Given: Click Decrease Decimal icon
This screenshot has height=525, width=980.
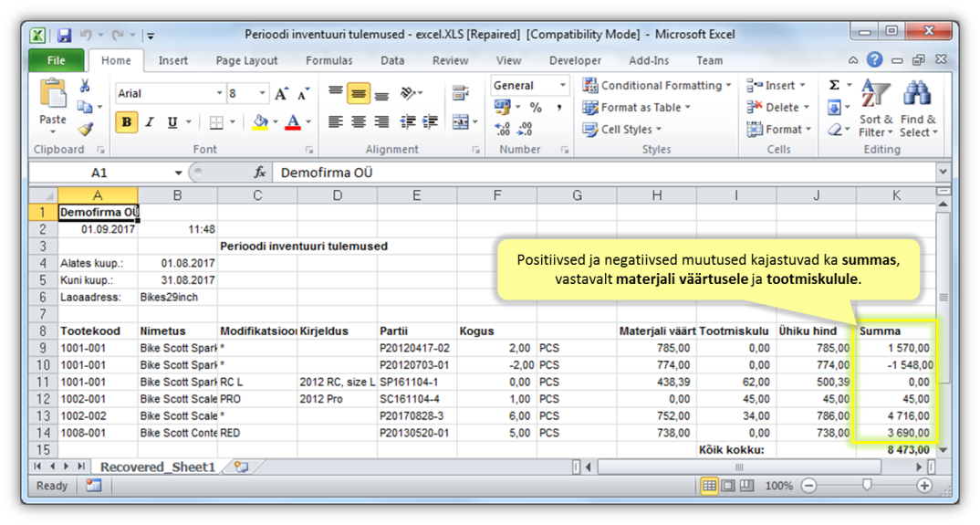Looking at the screenshot, I should 525,129.
